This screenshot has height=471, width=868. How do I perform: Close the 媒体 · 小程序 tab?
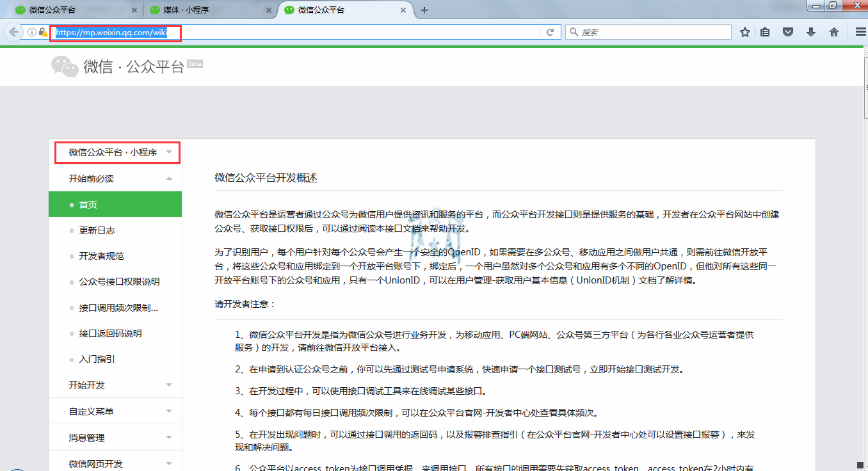[x=268, y=10]
